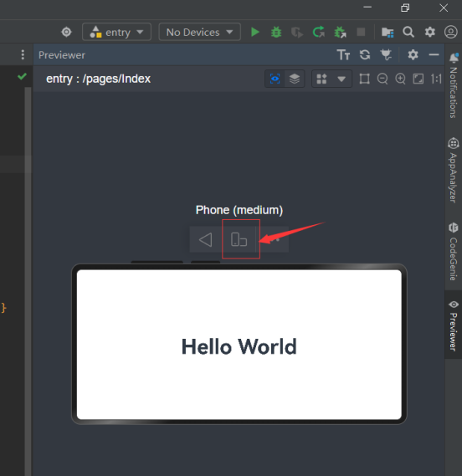The width and height of the screenshot is (462, 476).
Task: Open the Previewer font size Tt icon
Action: [343, 55]
